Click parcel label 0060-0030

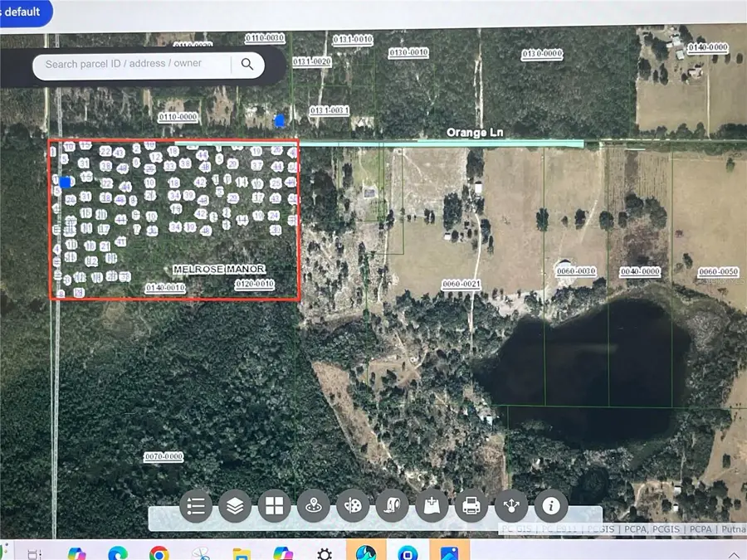(x=576, y=270)
